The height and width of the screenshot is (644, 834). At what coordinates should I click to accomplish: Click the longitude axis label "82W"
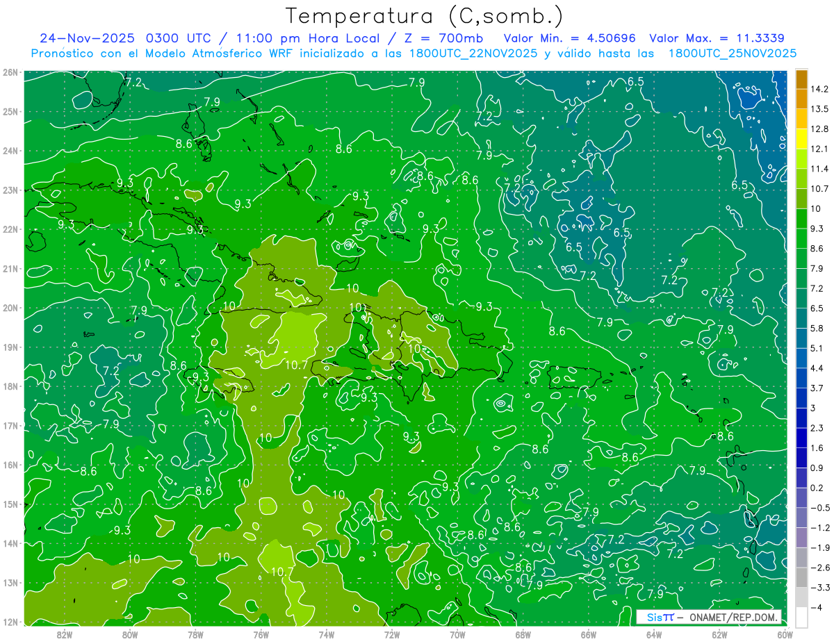click(x=65, y=634)
